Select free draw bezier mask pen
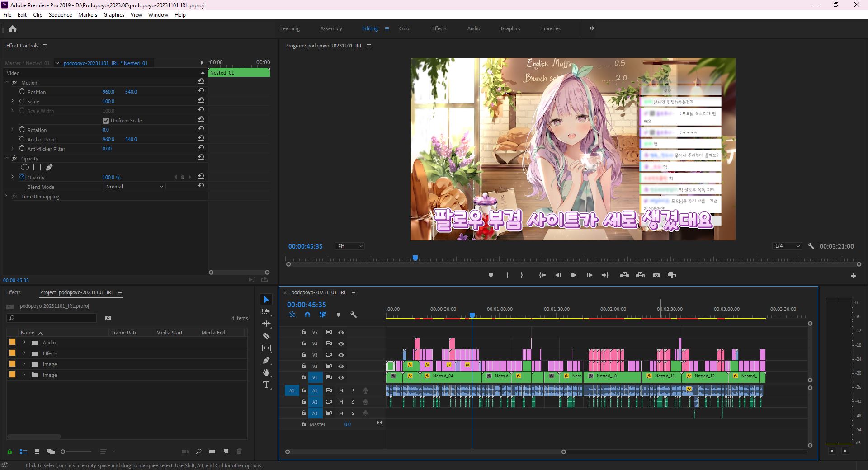The width and height of the screenshot is (868, 470). point(49,167)
